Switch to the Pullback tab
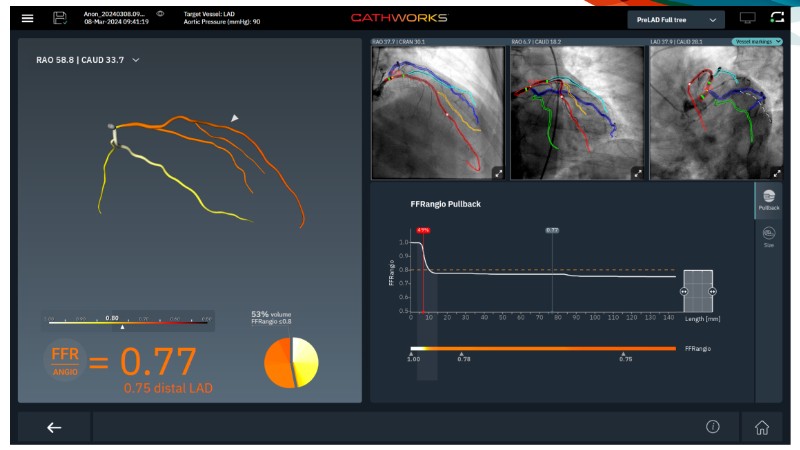Viewport: 800px width, 450px height. (x=768, y=201)
